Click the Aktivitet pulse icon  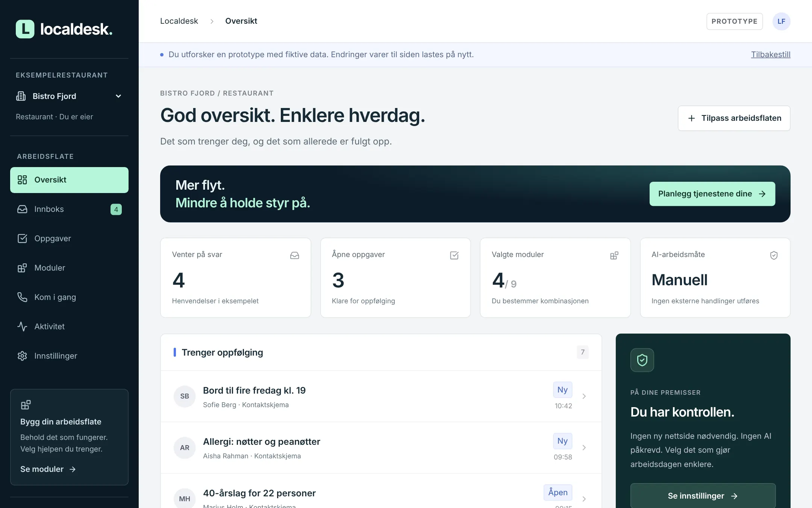click(22, 327)
